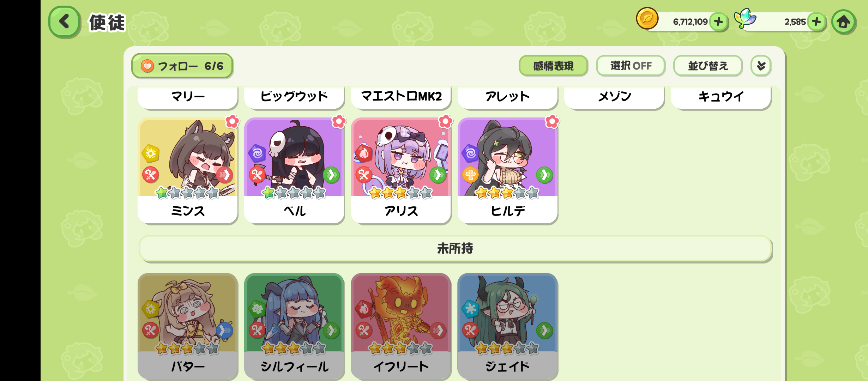Click the red attack role icon on ミンス
Viewport: 868px width, 381px height.
(151, 175)
